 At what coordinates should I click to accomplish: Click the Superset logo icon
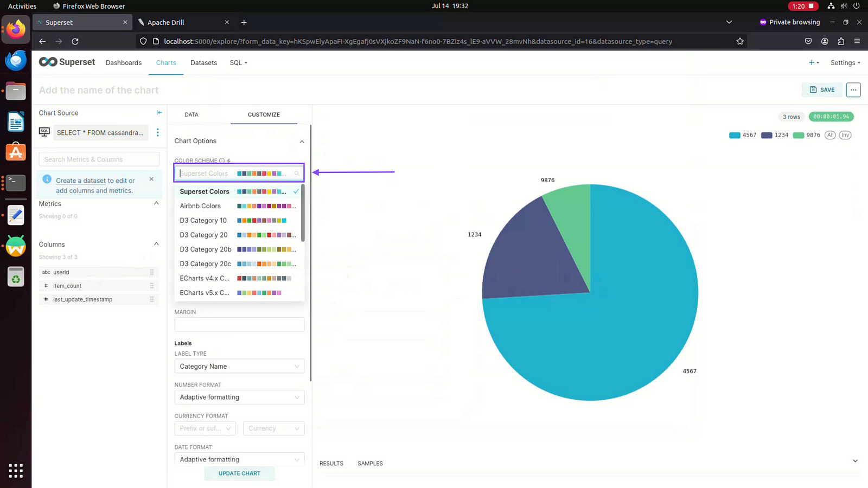click(48, 62)
